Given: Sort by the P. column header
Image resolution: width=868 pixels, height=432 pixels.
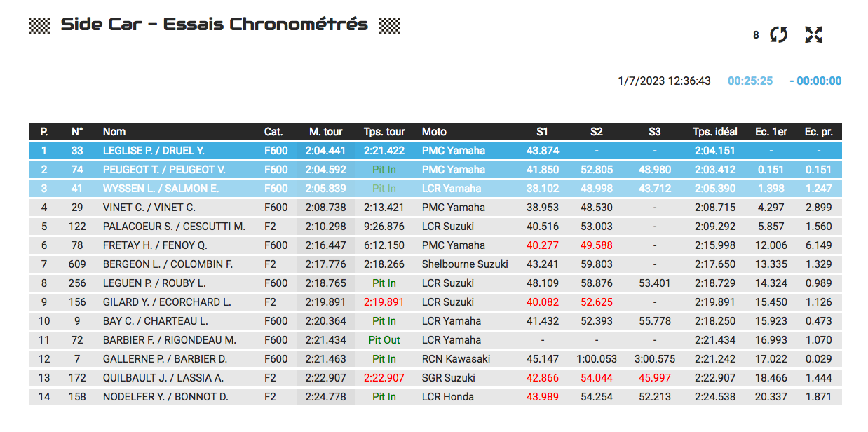Looking at the screenshot, I should point(44,132).
